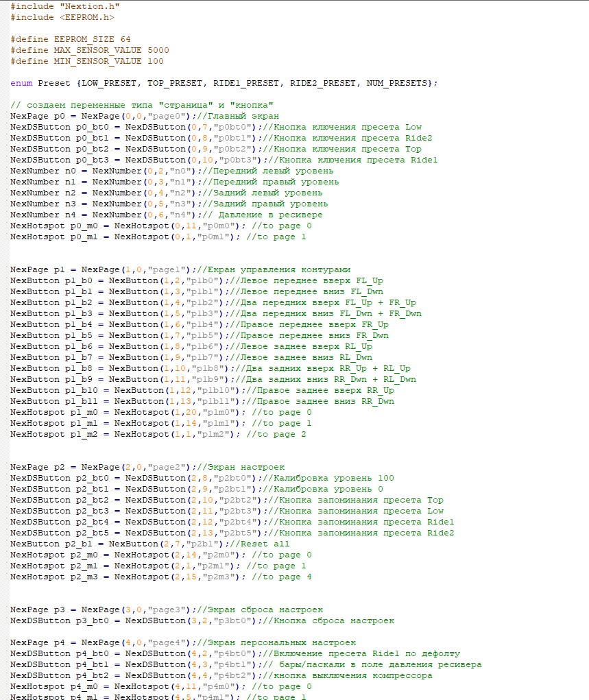Click the 'NexDSButton p2_bt1' line
The height and width of the screenshot is (700, 589).
point(197,490)
